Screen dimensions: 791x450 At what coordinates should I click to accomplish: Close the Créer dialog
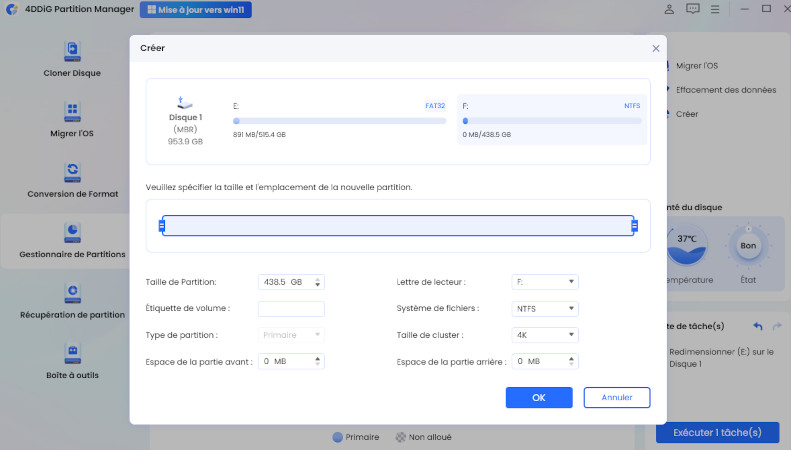tap(656, 48)
